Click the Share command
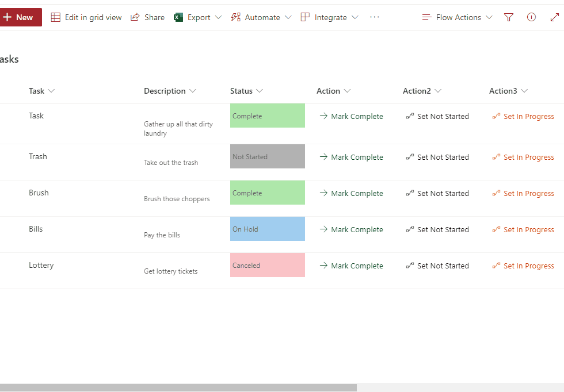Screen dimensions: 564x392 [147, 17]
